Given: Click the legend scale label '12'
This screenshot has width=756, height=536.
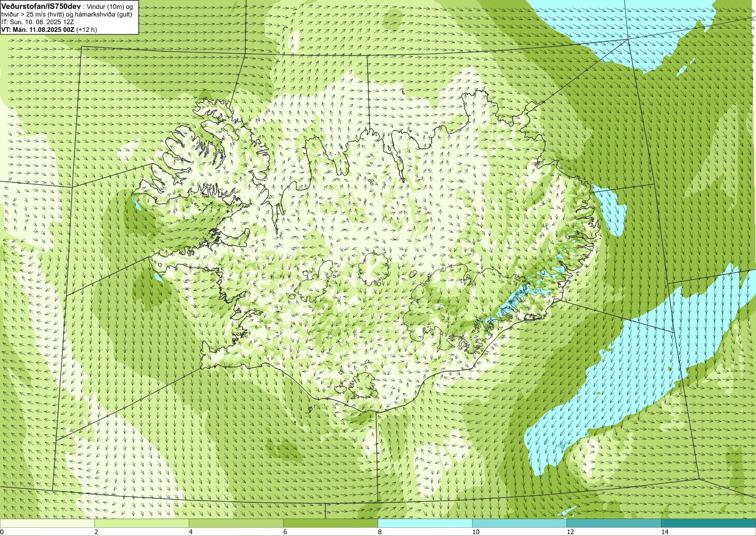Looking at the screenshot, I should [571, 532].
